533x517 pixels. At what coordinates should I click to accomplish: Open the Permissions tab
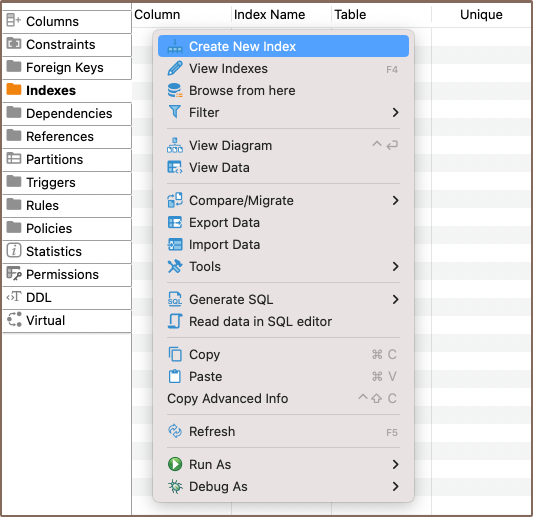click(x=67, y=275)
